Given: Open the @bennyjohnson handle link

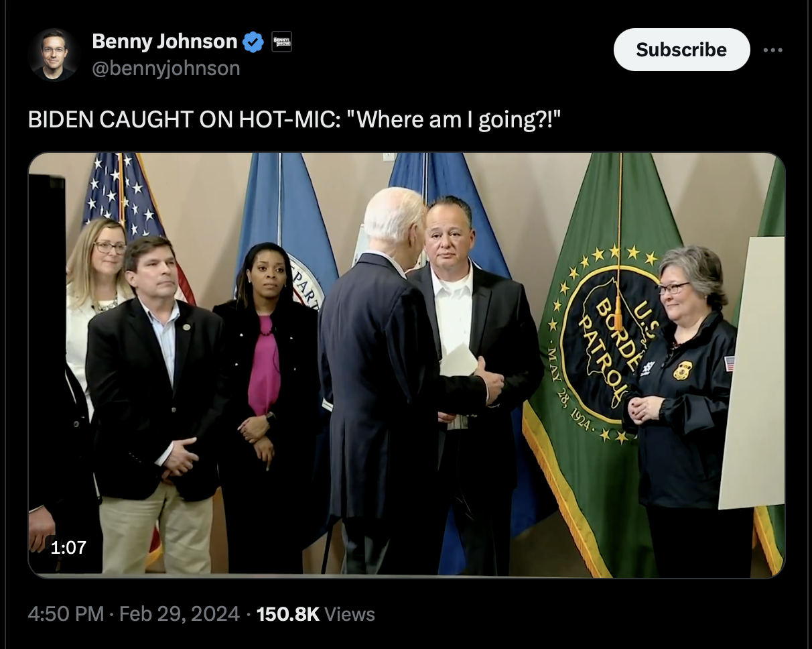Looking at the screenshot, I should click(x=165, y=68).
